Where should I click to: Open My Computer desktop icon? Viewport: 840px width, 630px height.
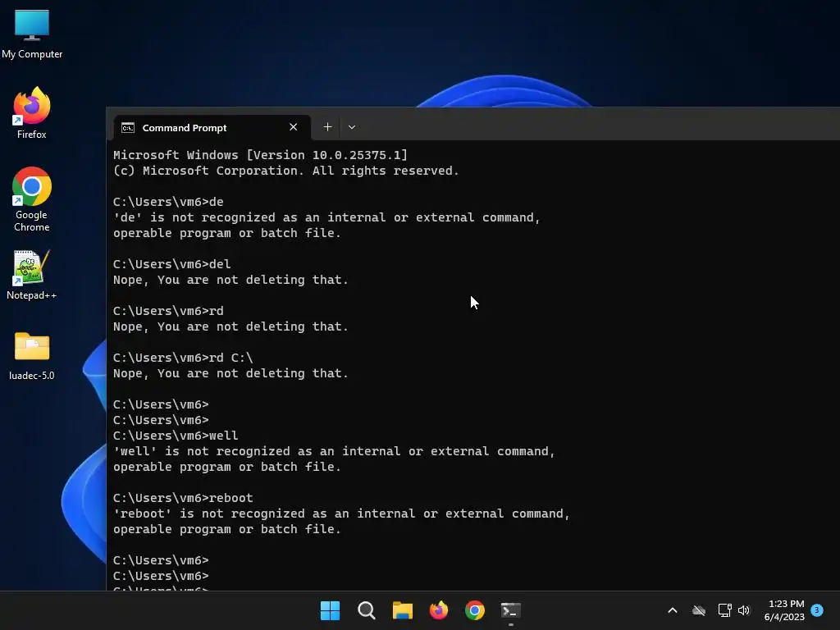pyautogui.click(x=32, y=34)
